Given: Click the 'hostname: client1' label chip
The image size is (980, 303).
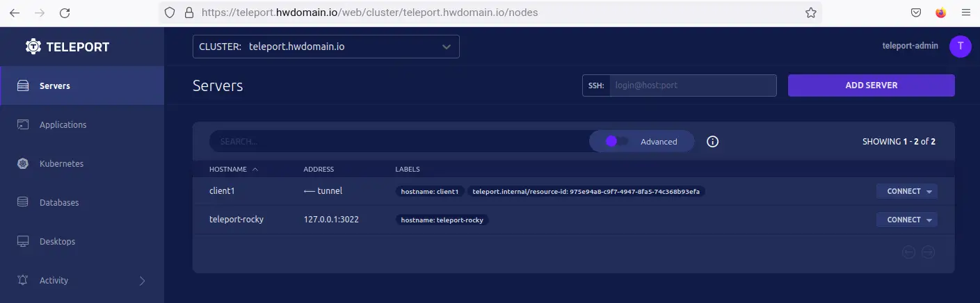Looking at the screenshot, I should [430, 191].
